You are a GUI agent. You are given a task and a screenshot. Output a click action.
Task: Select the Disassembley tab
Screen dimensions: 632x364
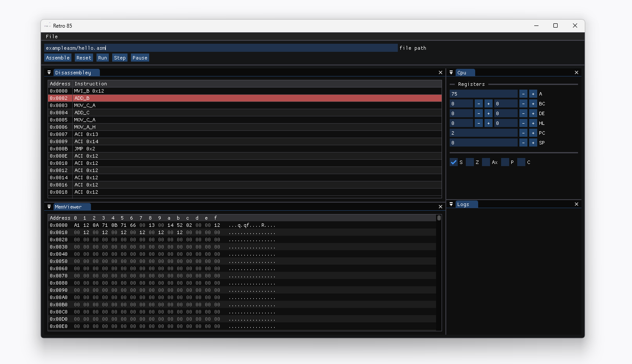click(x=77, y=73)
